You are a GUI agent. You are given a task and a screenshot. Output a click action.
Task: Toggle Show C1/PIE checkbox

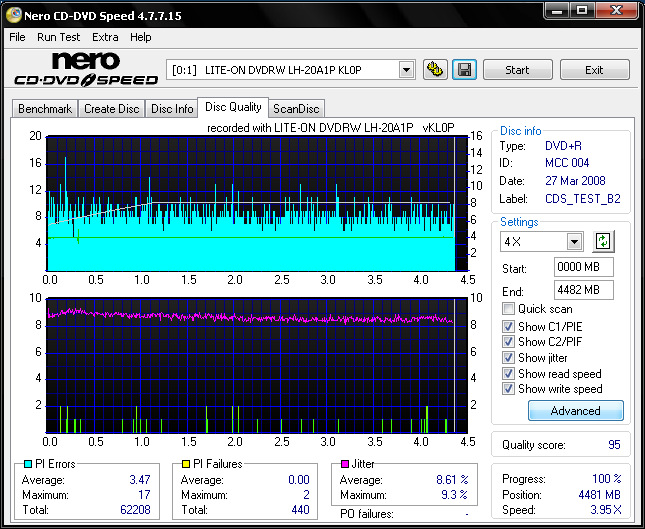click(508, 327)
